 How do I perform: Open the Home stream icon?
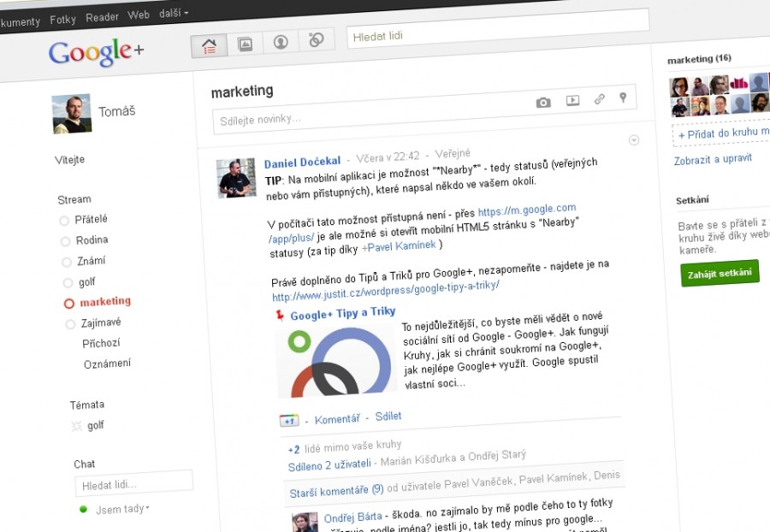210,47
